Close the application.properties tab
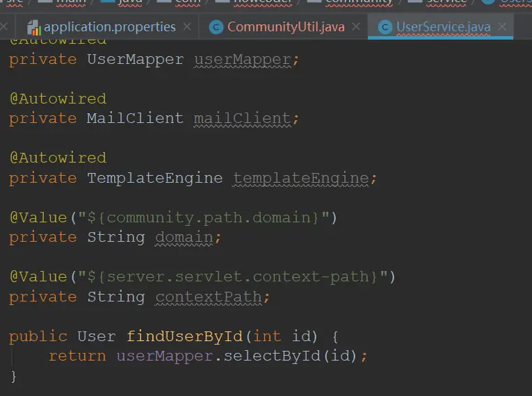Screen dimensions: 532x396 tap(187, 27)
